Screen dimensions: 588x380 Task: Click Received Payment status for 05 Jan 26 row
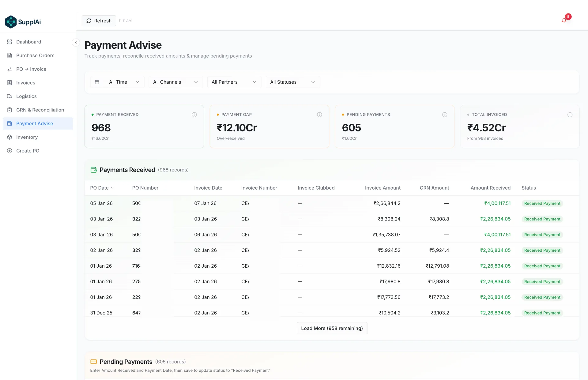542,203
